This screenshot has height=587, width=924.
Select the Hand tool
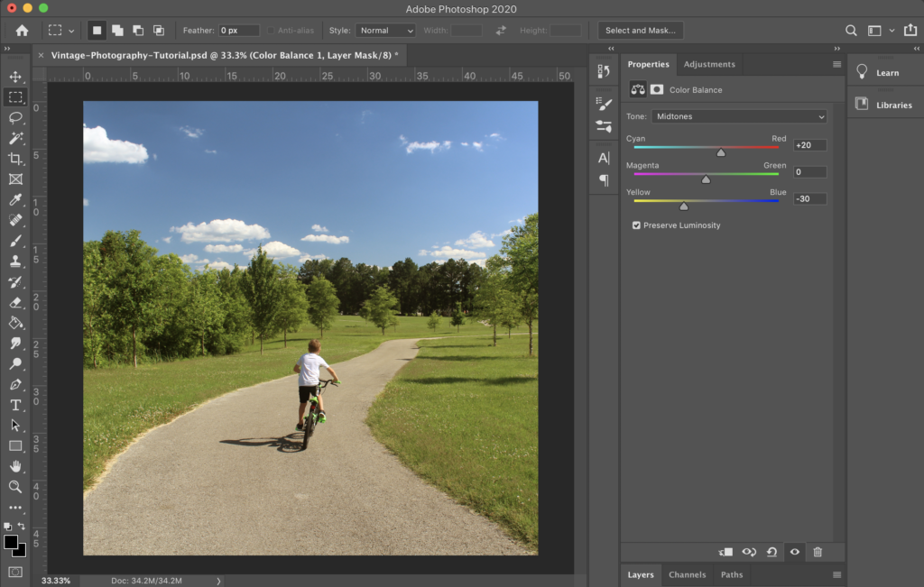click(x=15, y=466)
